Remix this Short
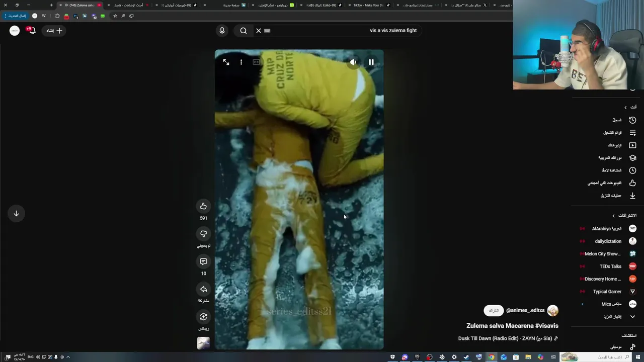Image resolution: width=644 pixels, height=362 pixels. (203, 317)
